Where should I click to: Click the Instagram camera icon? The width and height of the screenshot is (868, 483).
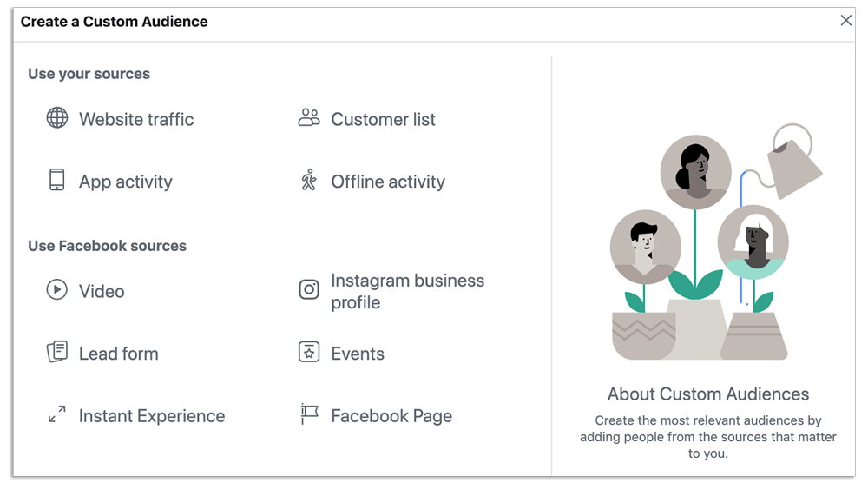click(309, 289)
